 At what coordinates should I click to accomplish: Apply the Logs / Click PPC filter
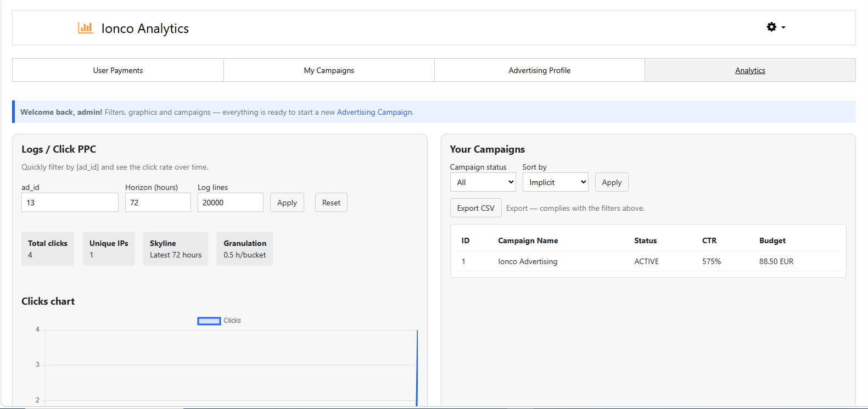287,203
